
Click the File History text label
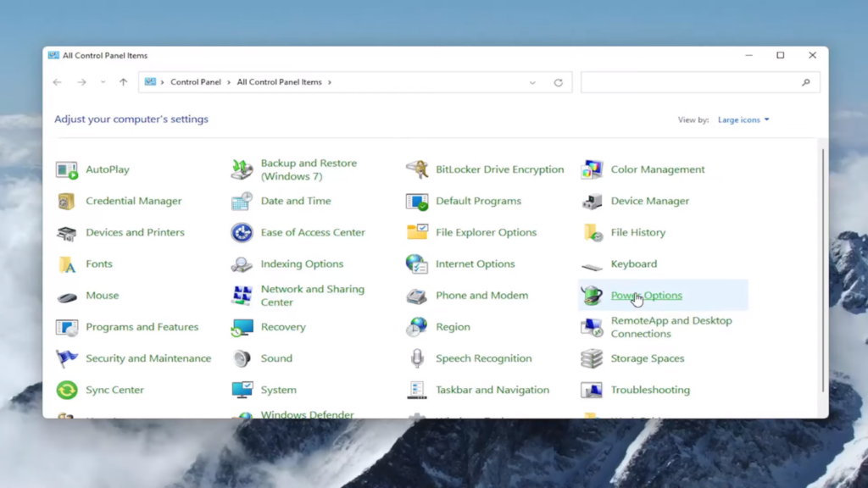pyautogui.click(x=637, y=232)
